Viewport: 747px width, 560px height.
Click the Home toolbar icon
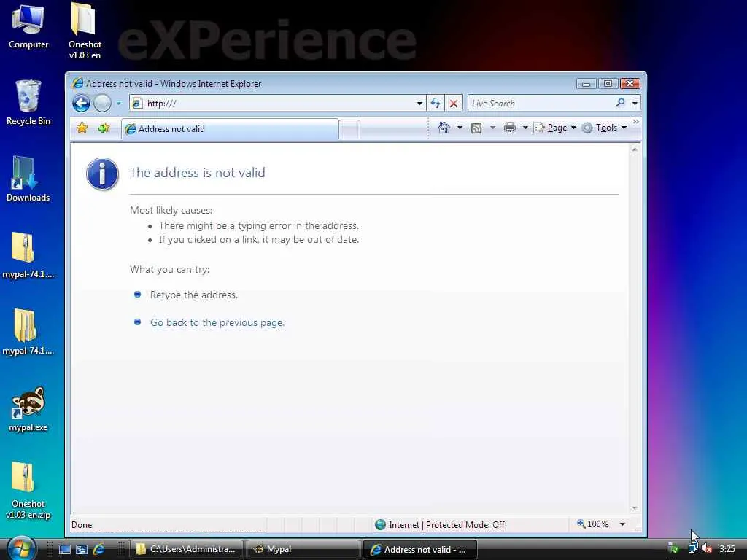pos(444,128)
